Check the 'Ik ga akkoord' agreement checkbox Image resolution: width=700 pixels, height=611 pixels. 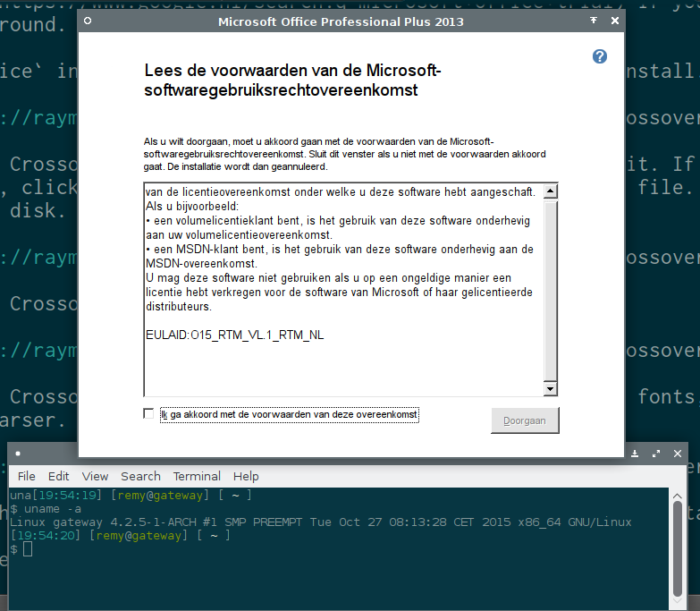point(148,413)
